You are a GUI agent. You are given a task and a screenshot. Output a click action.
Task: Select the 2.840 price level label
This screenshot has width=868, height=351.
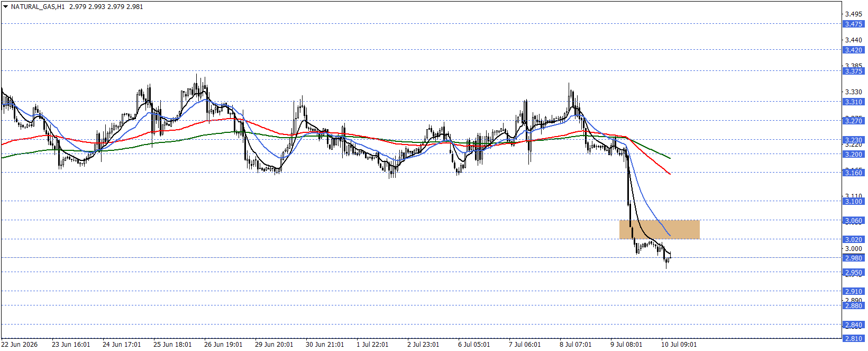(x=853, y=325)
